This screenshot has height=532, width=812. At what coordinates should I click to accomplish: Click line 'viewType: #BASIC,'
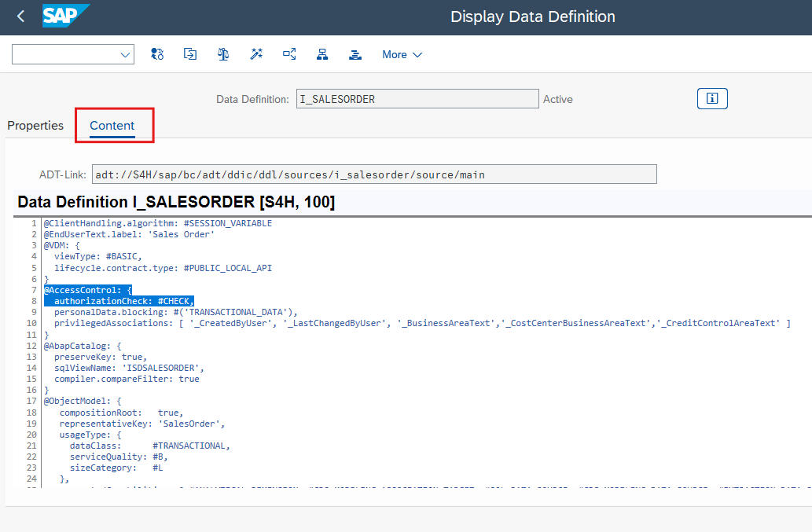tap(98, 256)
